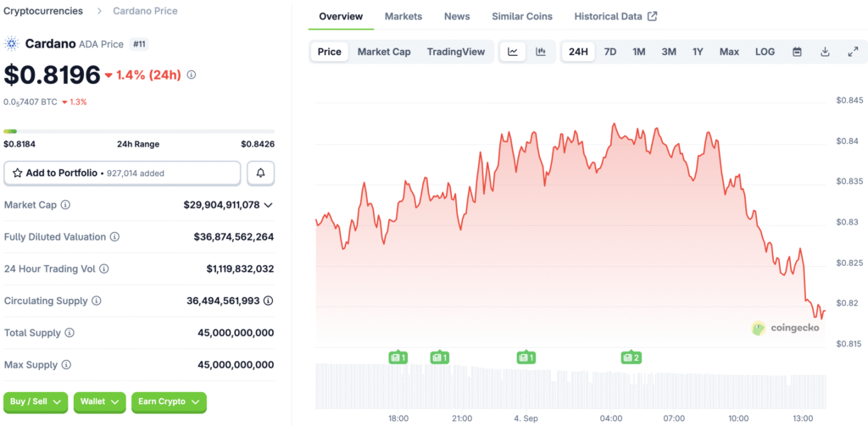The image size is (868, 426).
Task: Click the $36,874,562,264 valuation value
Action: click(234, 237)
